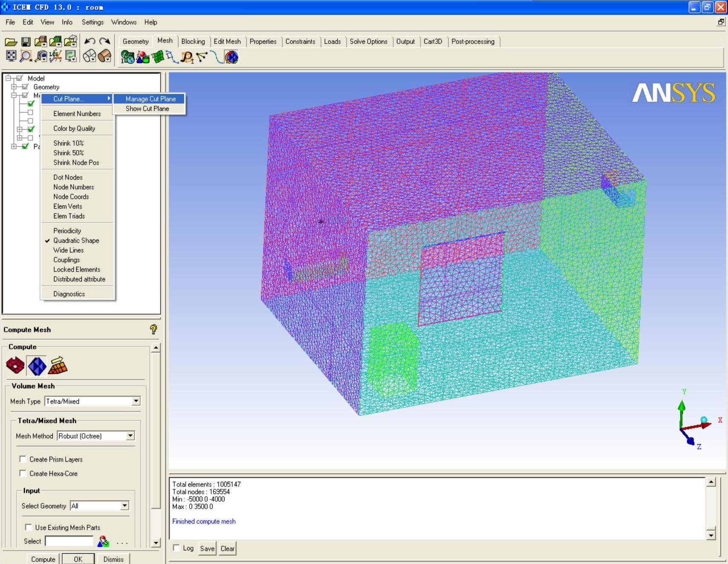
Task: Open the Select Geometry dropdown
Action: click(124, 506)
